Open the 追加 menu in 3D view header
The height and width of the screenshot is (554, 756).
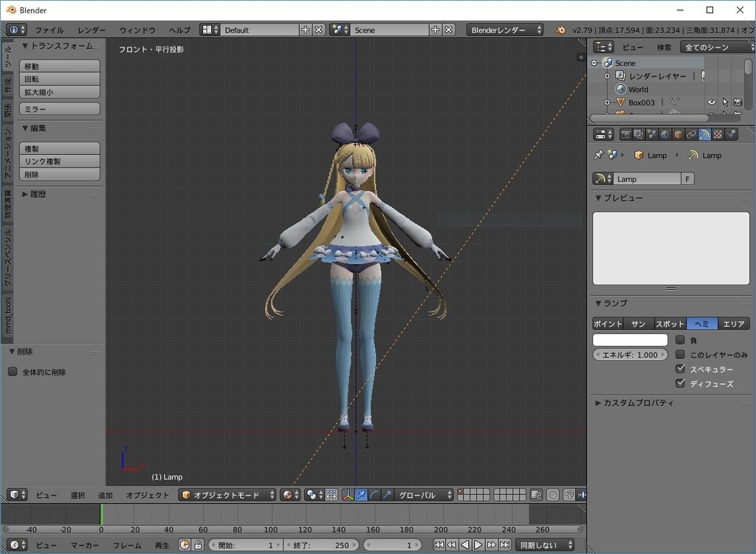(106, 495)
